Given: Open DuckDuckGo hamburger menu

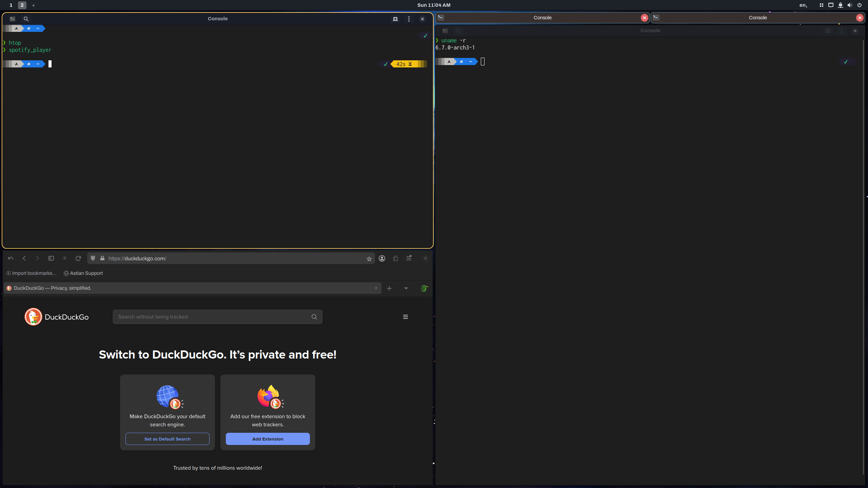Looking at the screenshot, I should point(406,317).
